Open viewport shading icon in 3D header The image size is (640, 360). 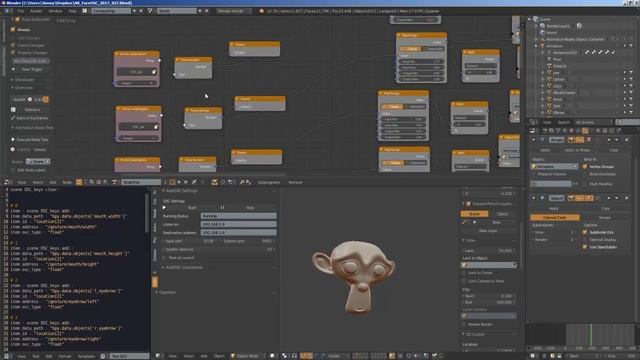(x=273, y=356)
